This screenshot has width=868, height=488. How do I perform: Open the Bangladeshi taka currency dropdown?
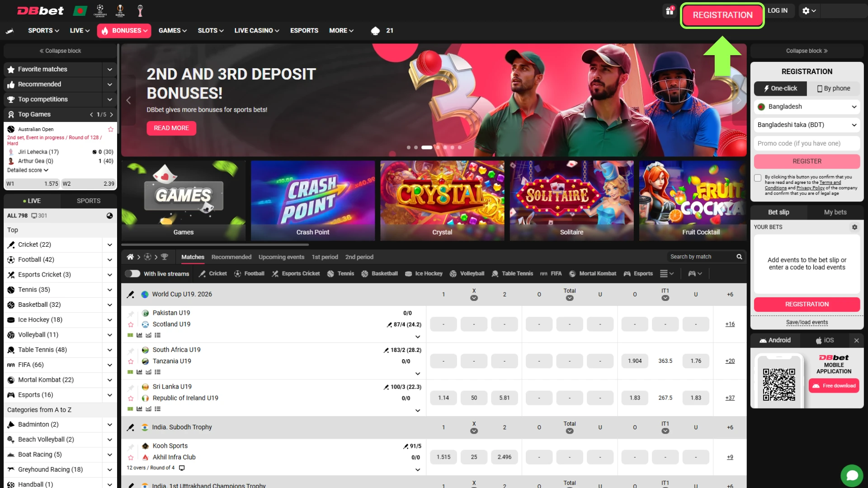click(x=807, y=125)
